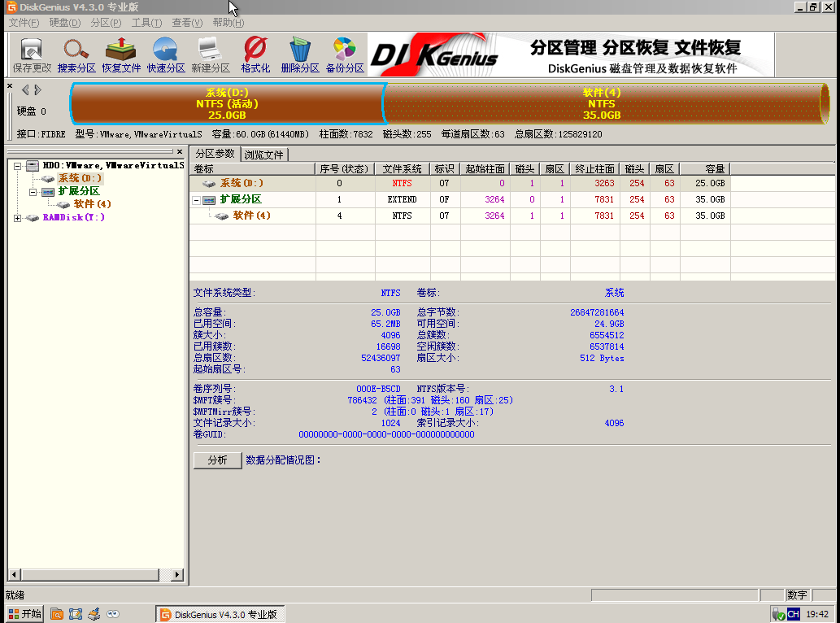Screen dimensions: 840x623
Task: Click the 卷标 column header
Action: coord(252,169)
